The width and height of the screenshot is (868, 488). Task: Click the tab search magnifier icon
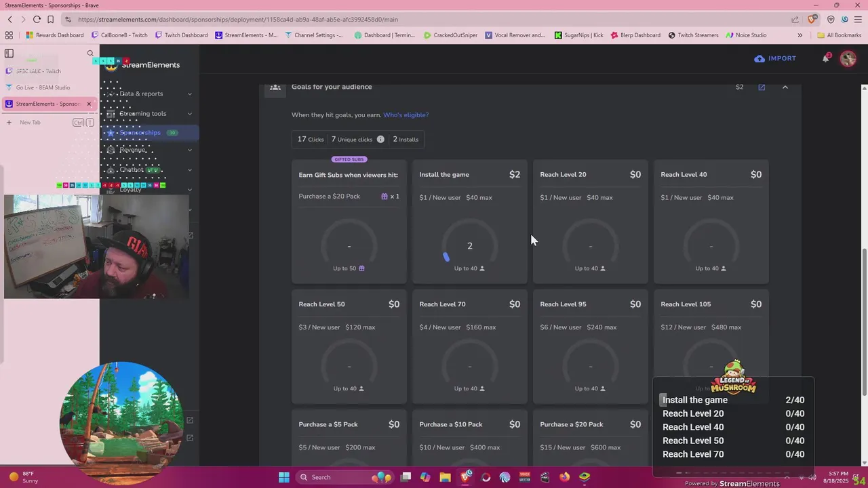90,53
